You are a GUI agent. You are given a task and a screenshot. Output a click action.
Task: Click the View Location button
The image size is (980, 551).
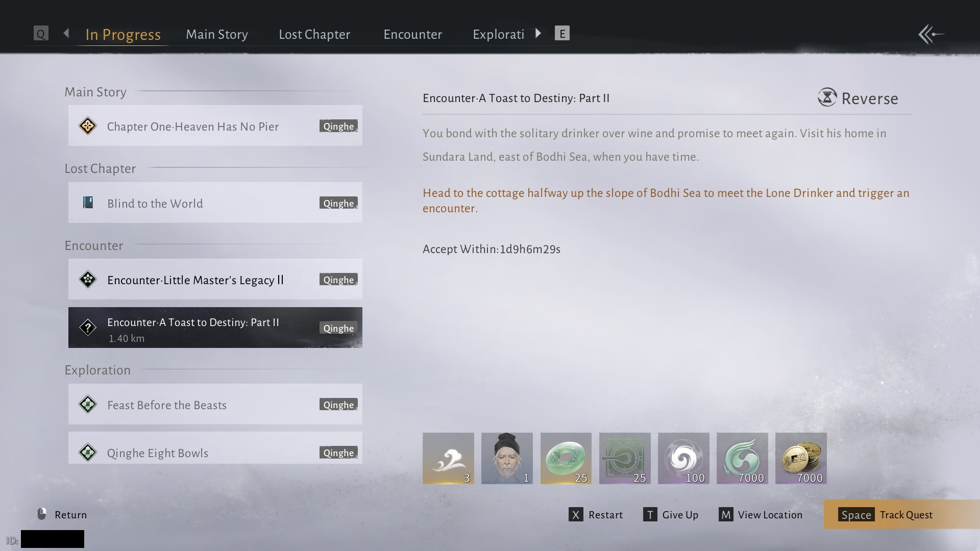(x=761, y=515)
